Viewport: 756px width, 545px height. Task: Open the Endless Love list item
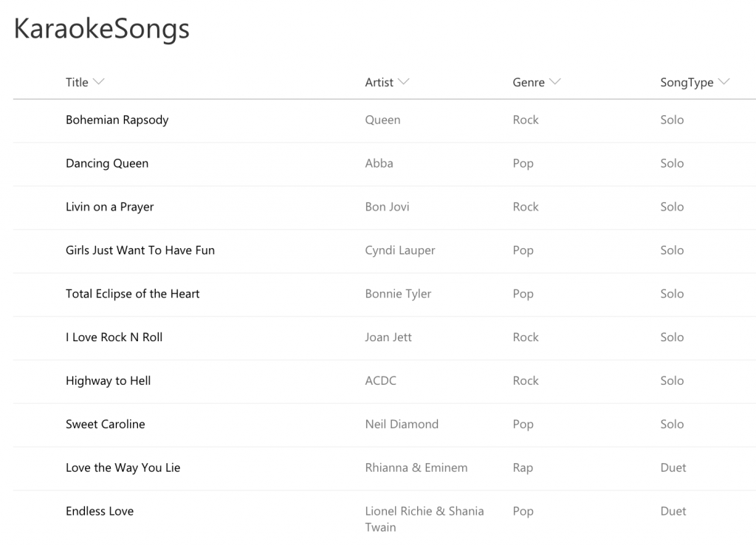point(100,511)
